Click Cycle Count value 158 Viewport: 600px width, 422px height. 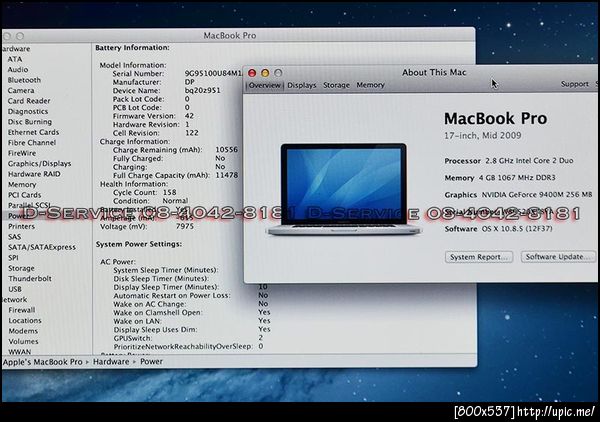(170, 192)
